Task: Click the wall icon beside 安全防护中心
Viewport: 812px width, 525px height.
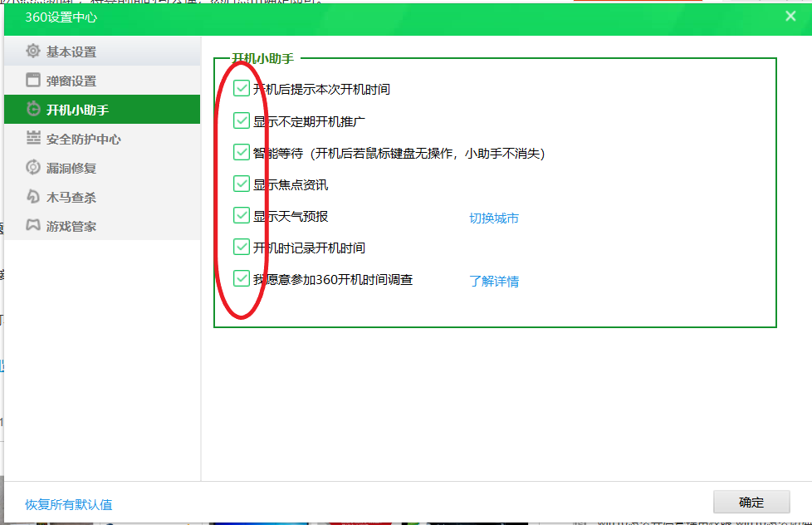Action: (x=33, y=139)
